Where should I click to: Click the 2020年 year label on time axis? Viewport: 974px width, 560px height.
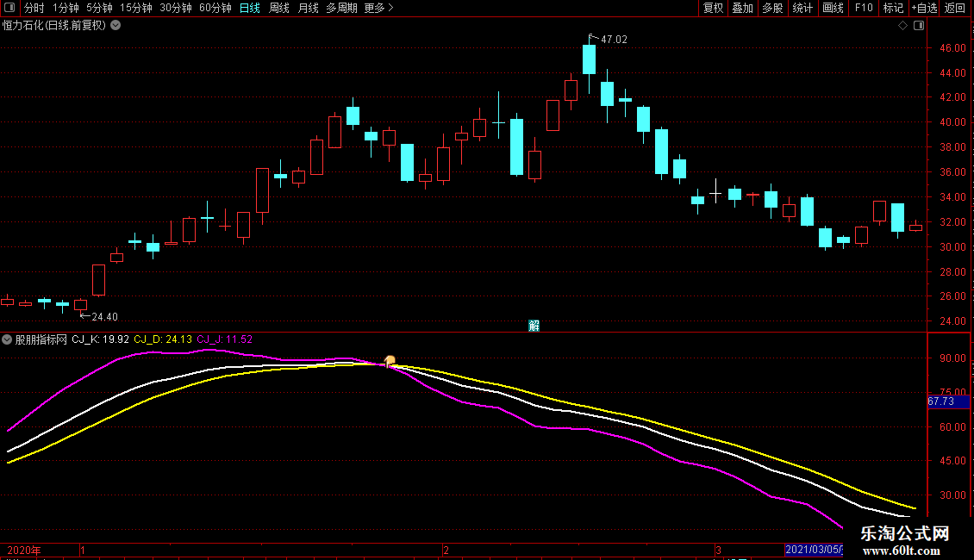coord(23,550)
